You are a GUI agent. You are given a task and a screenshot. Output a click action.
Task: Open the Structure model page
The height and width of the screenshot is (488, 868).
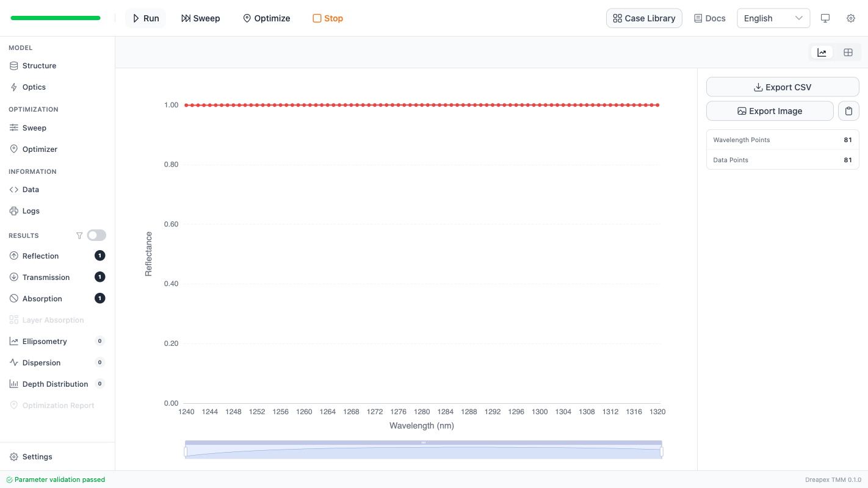[39, 66]
